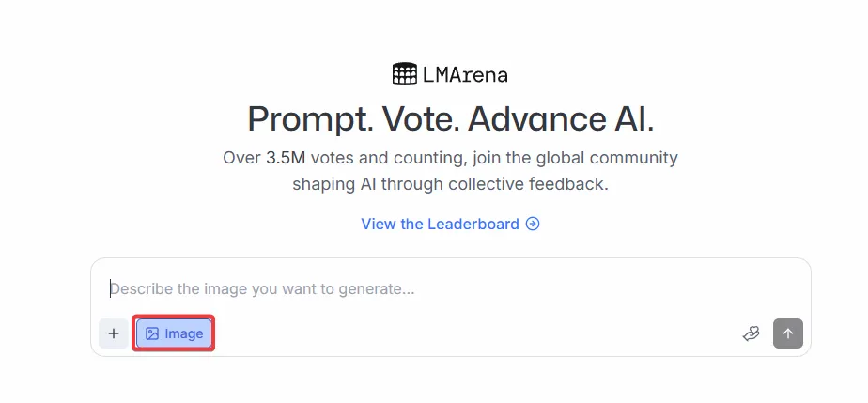Click the word Prompt. in headline
The height and width of the screenshot is (403, 868).
310,119
